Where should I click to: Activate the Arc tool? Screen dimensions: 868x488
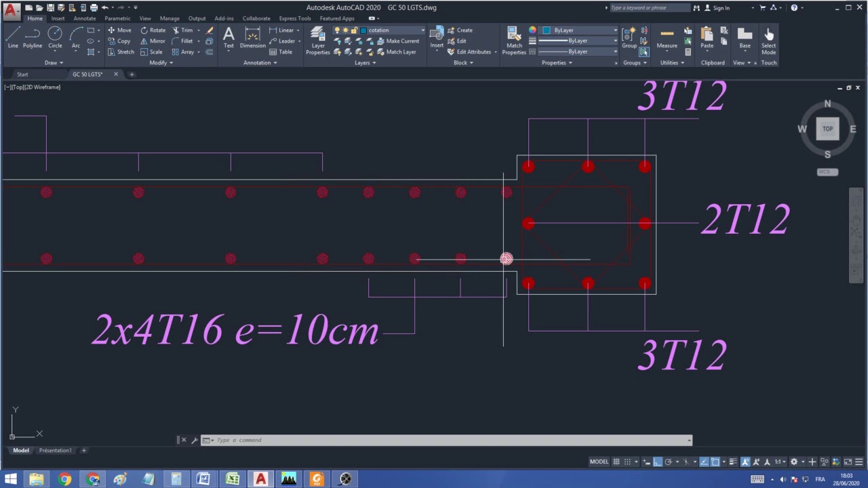pos(76,37)
